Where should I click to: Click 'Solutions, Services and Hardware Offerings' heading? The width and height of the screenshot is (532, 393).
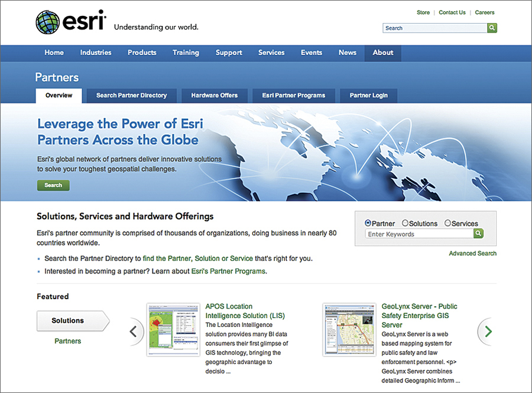[125, 216]
